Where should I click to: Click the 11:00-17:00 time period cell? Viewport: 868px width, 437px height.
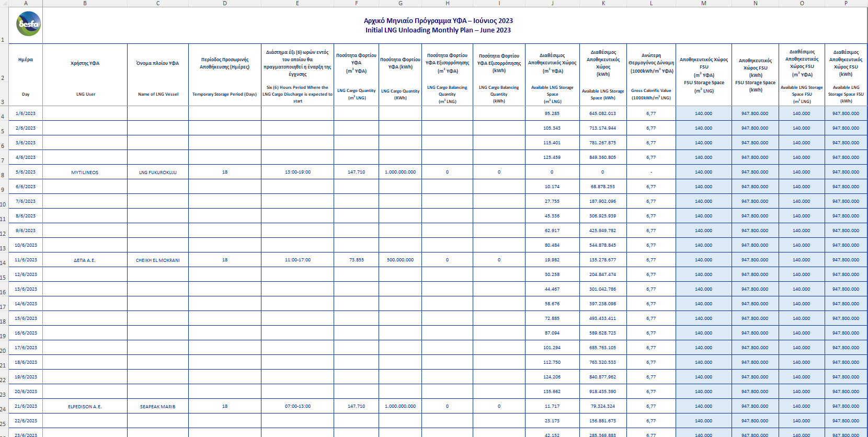coord(298,260)
